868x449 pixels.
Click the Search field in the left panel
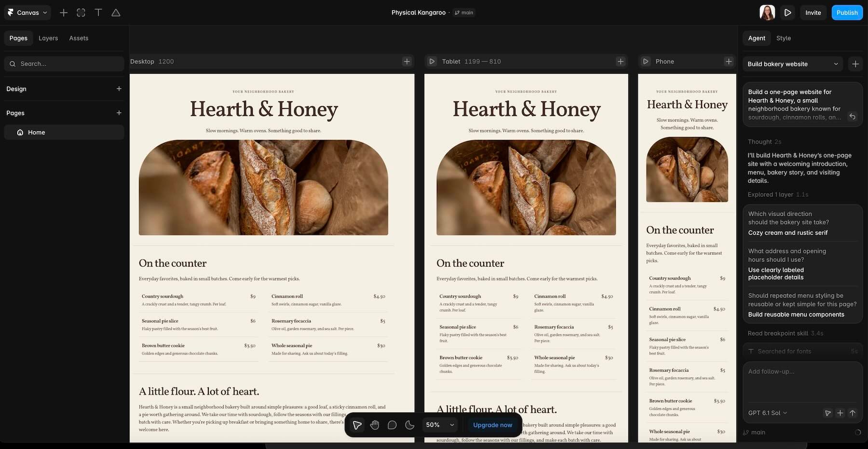pyautogui.click(x=64, y=64)
